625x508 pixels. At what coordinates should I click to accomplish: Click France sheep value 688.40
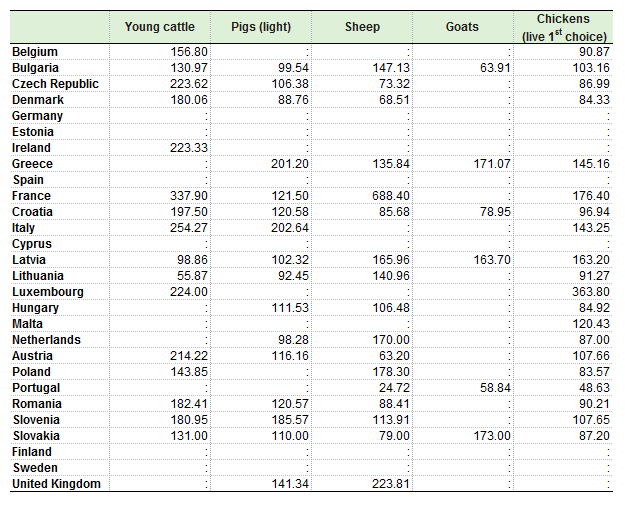point(391,196)
